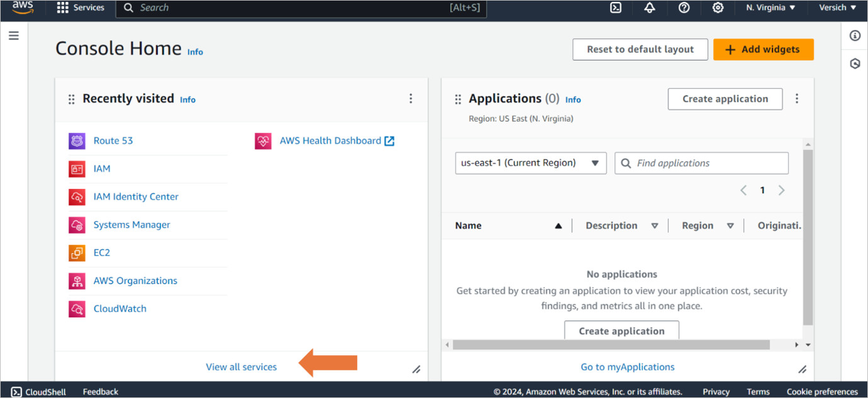This screenshot has width=868, height=398.
Task: Open Applications widget options menu
Action: point(797,99)
